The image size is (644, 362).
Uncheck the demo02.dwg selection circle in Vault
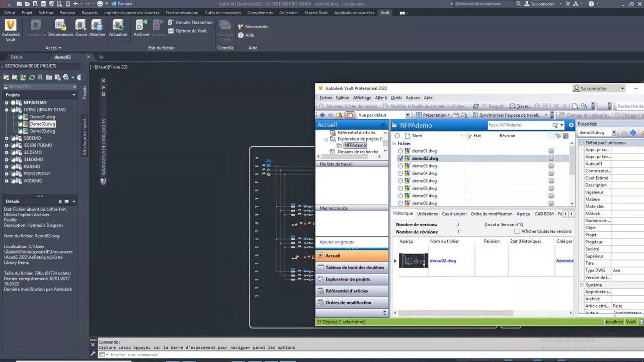tap(400, 158)
